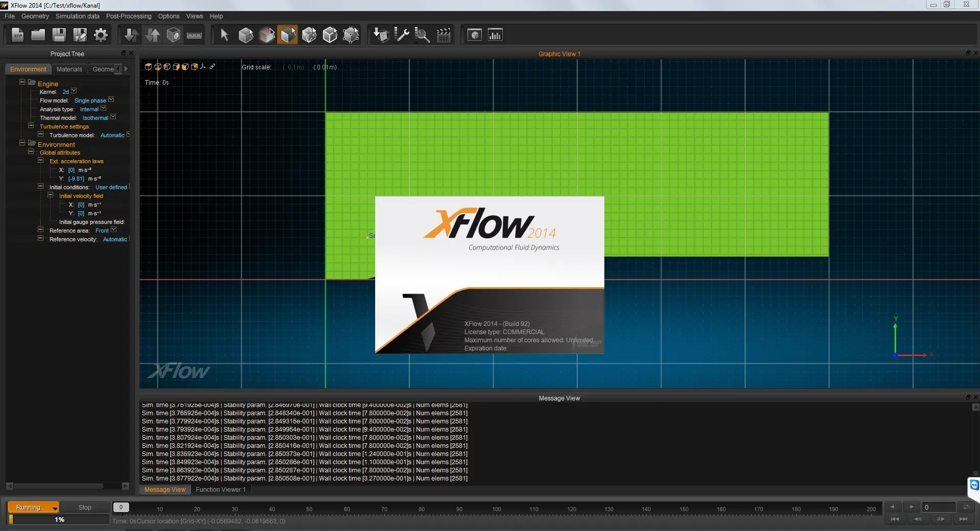Click the magnifier analyze icon

422,35
